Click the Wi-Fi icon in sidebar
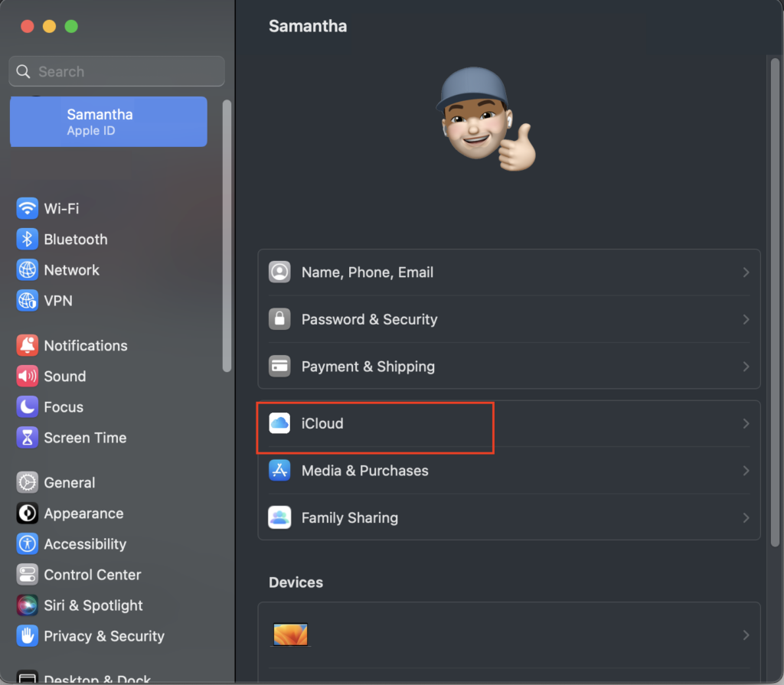The width and height of the screenshot is (784, 685). tap(28, 208)
